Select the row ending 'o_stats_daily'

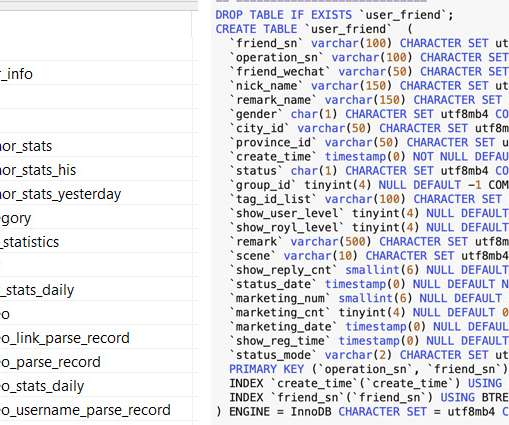click(x=96, y=386)
